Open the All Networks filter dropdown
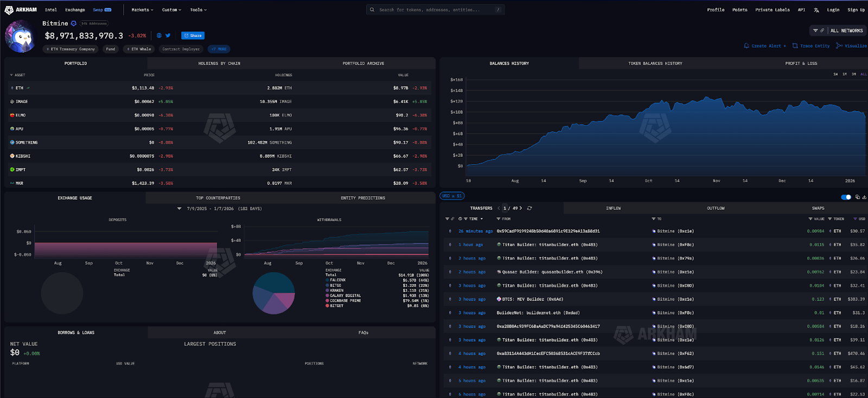Image resolution: width=868 pixels, height=398 pixels. pyautogui.click(x=846, y=31)
